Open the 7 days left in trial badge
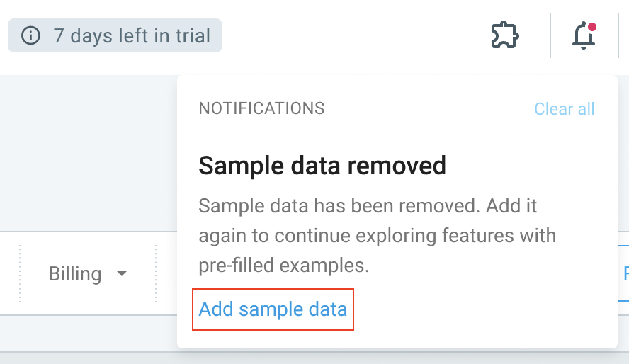The width and height of the screenshot is (629, 364). click(115, 35)
